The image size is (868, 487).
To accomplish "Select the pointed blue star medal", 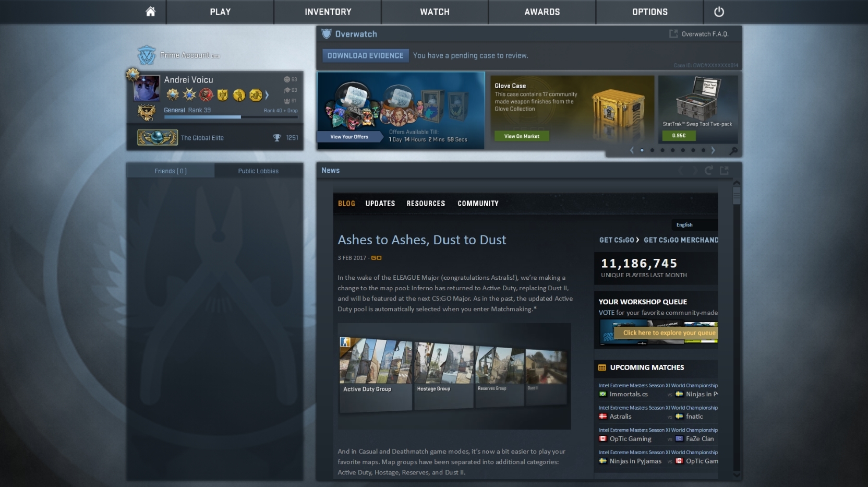I will (x=189, y=94).
